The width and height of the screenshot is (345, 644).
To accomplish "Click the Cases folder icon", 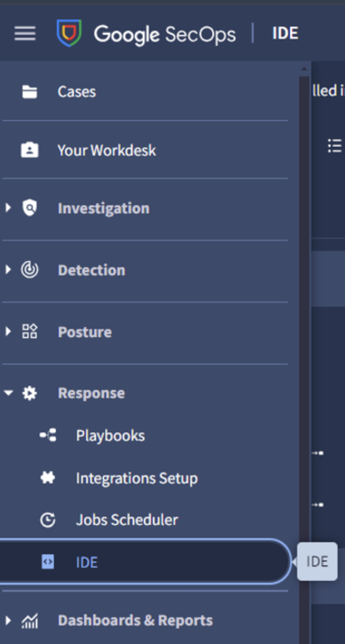I will [30, 92].
